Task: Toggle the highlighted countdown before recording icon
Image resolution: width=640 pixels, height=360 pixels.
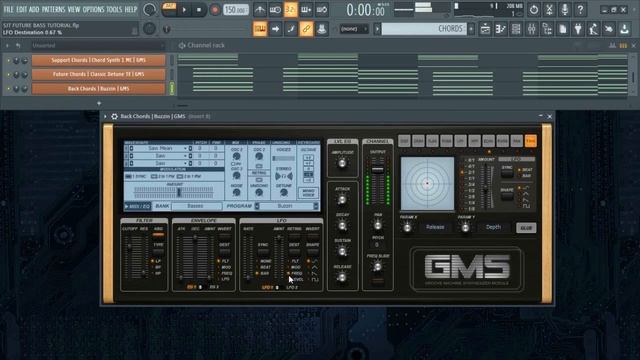Action: (x=291, y=10)
